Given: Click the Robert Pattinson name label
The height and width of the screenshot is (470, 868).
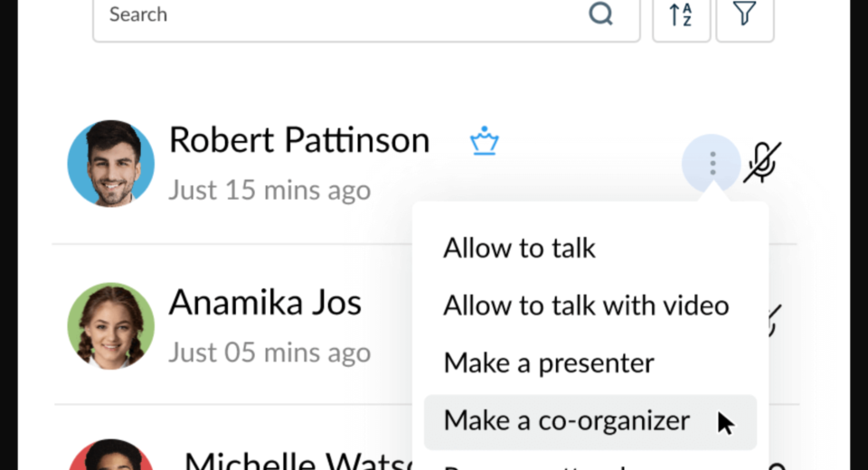Looking at the screenshot, I should [x=299, y=141].
